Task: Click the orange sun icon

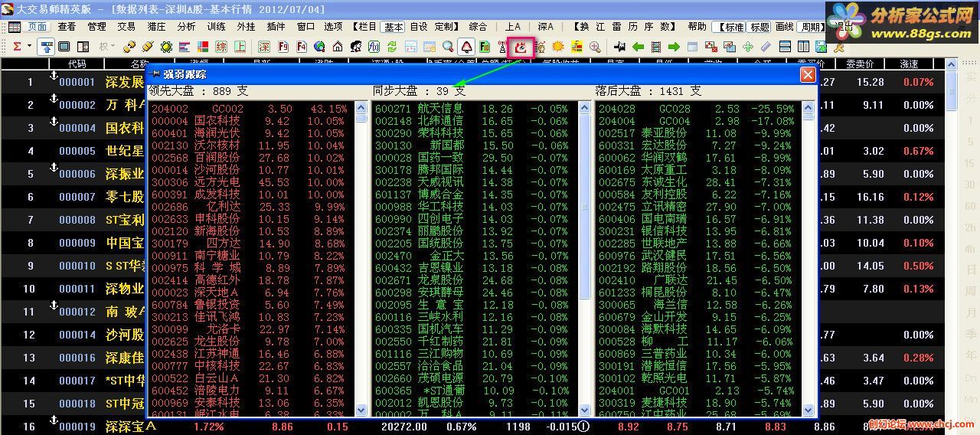Action: 558,47
